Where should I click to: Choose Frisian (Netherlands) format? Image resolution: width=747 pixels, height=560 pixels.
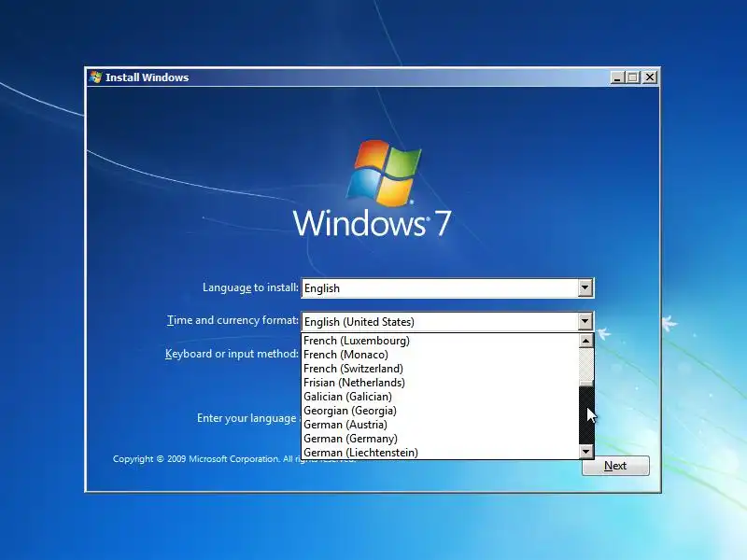440,383
